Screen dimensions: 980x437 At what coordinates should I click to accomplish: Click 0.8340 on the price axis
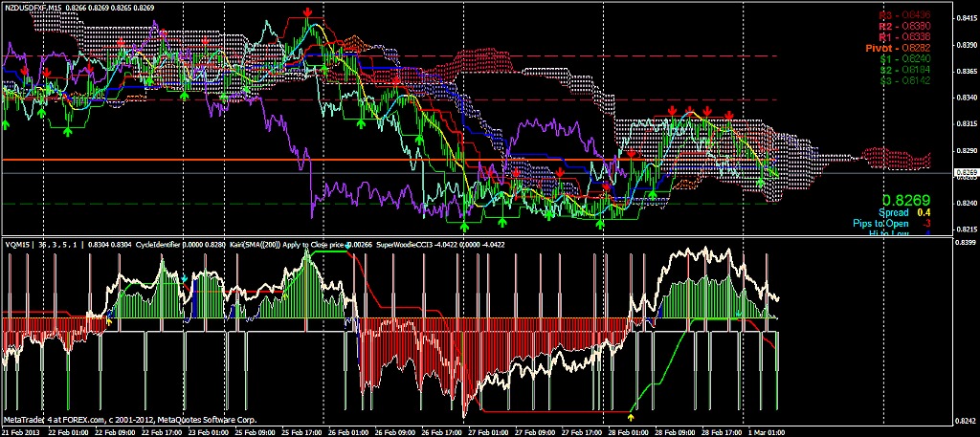pyautogui.click(x=965, y=98)
